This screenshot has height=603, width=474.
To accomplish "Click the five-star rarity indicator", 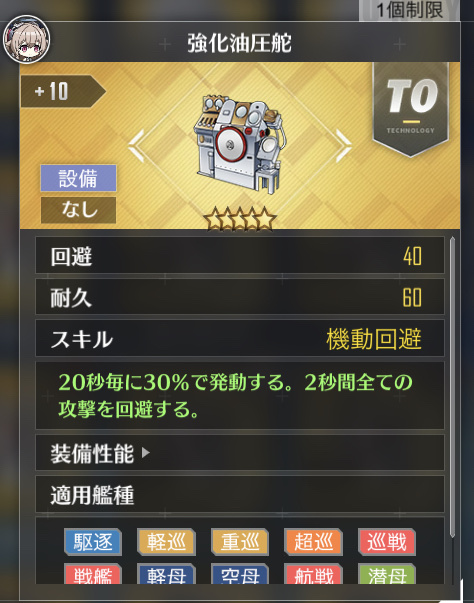I will pos(240,219).
